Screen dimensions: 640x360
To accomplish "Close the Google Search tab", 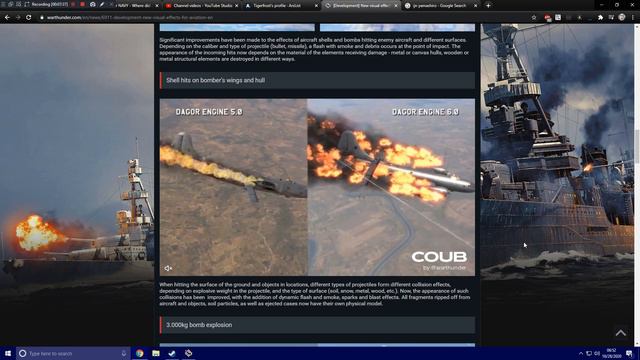I will (475, 6).
